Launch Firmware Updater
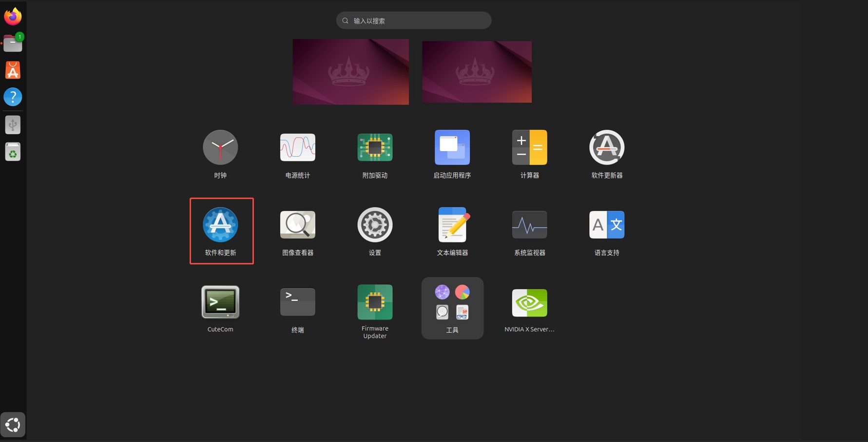The width and height of the screenshot is (868, 442). [375, 301]
